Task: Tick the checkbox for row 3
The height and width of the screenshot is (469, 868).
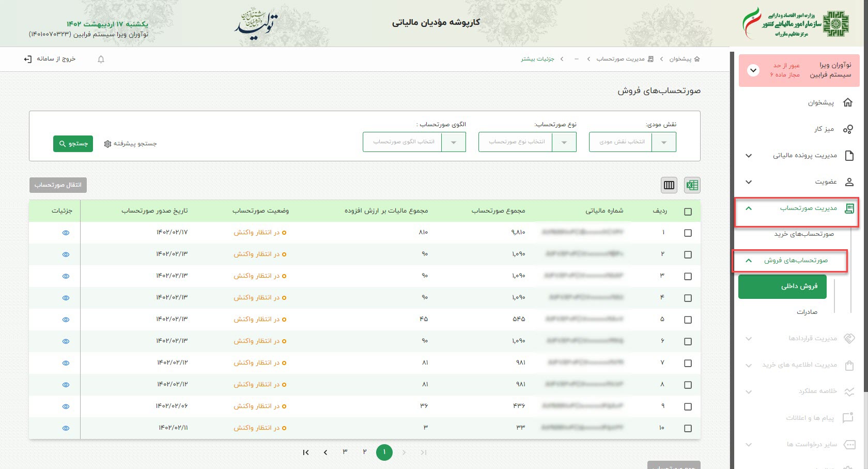Action: [x=688, y=277]
